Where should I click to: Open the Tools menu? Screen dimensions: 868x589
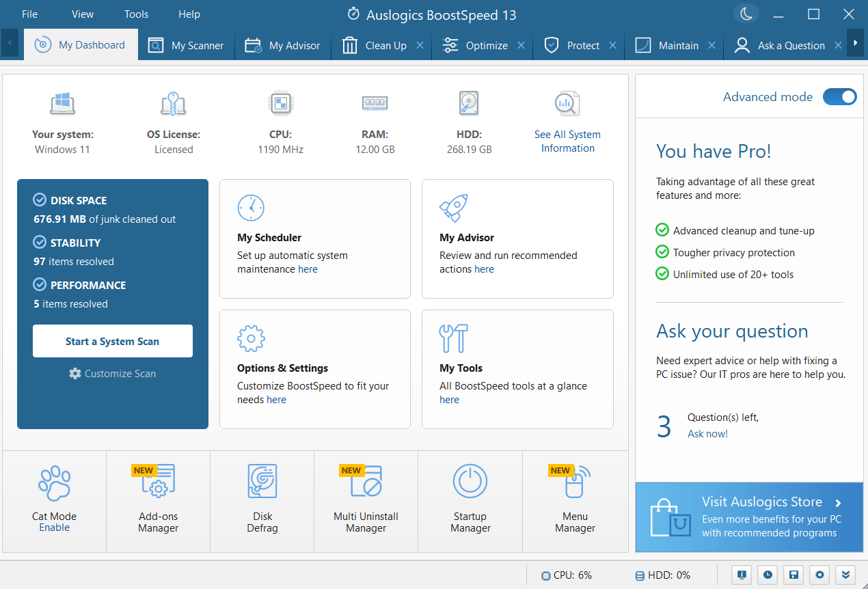[x=135, y=14]
